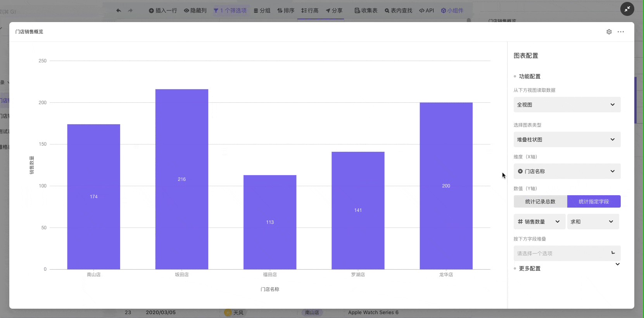This screenshot has height=318, width=644.
Task: Click the 插入一行 plus icon
Action: 151,10
